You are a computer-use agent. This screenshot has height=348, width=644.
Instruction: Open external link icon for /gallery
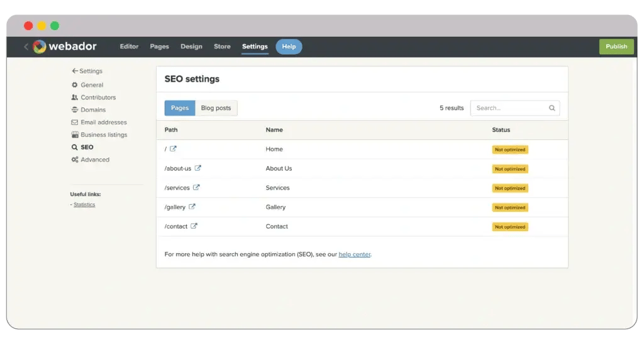[x=192, y=207]
